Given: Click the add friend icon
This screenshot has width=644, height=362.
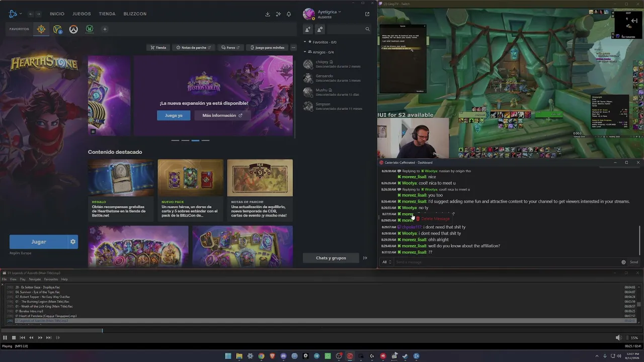Looking at the screenshot, I should click(308, 29).
